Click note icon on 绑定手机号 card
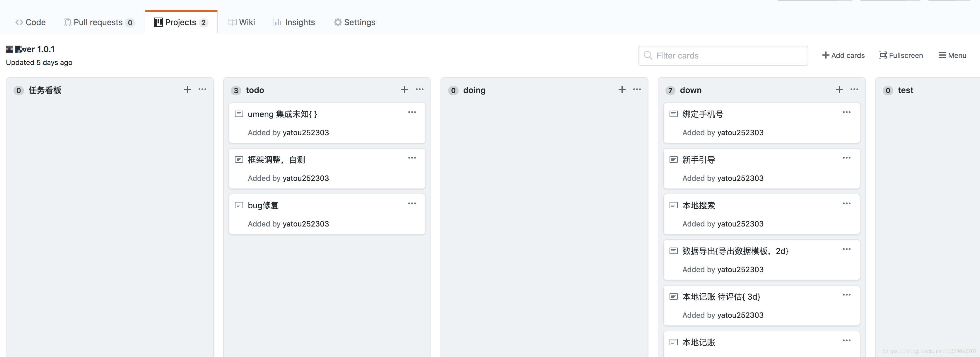980x357 pixels. coord(673,114)
